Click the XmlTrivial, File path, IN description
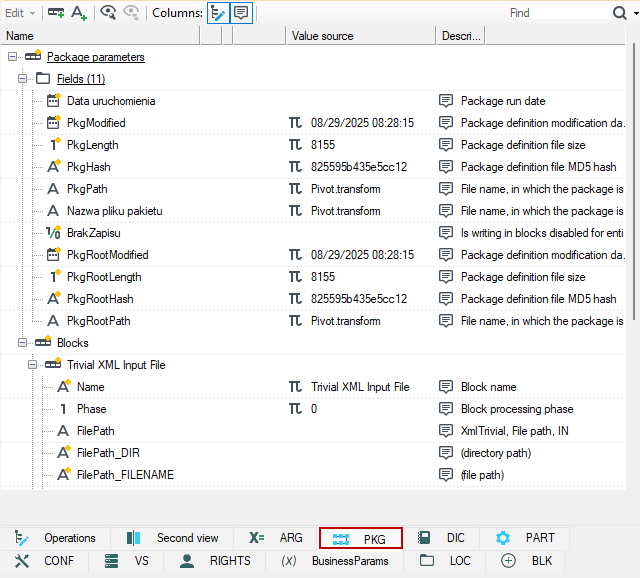Image resolution: width=640 pixels, height=578 pixels. point(514,431)
